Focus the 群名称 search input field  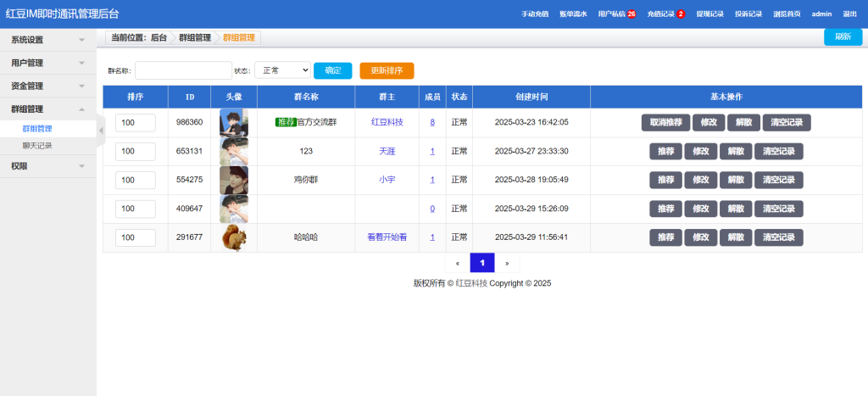point(183,70)
